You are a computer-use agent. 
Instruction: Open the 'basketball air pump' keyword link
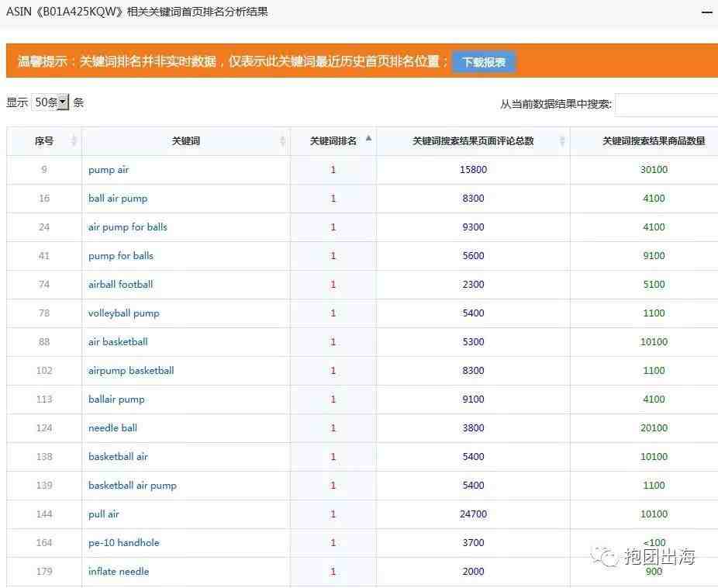coord(133,486)
